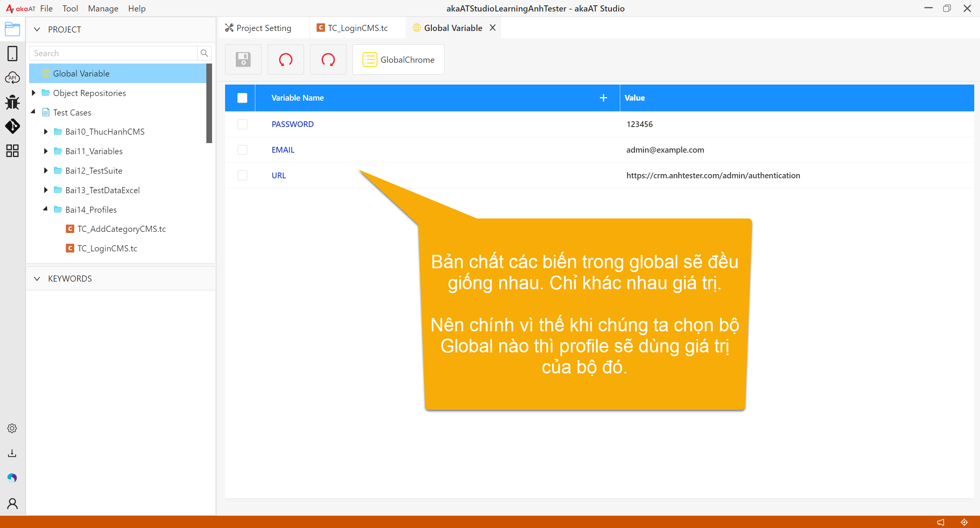Click the download icon in sidebar

click(x=12, y=453)
